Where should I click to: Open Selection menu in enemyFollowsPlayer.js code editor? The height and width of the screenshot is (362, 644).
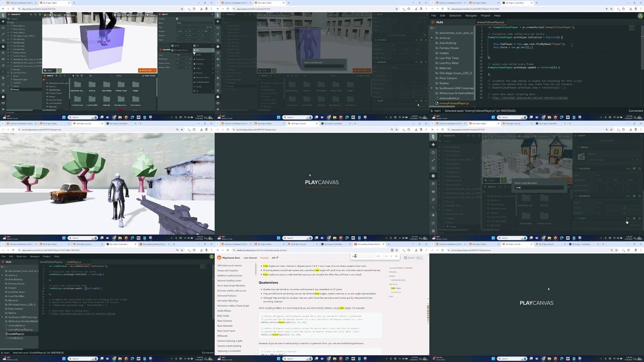click(x=455, y=16)
